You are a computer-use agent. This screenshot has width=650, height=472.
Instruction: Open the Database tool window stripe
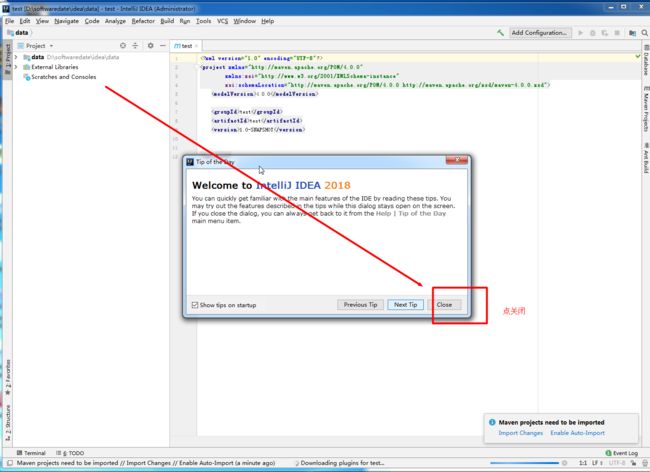pyautogui.click(x=646, y=60)
